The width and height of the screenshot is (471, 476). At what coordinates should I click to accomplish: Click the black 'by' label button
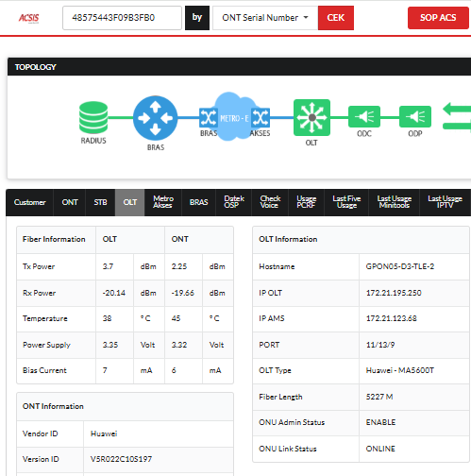[197, 18]
